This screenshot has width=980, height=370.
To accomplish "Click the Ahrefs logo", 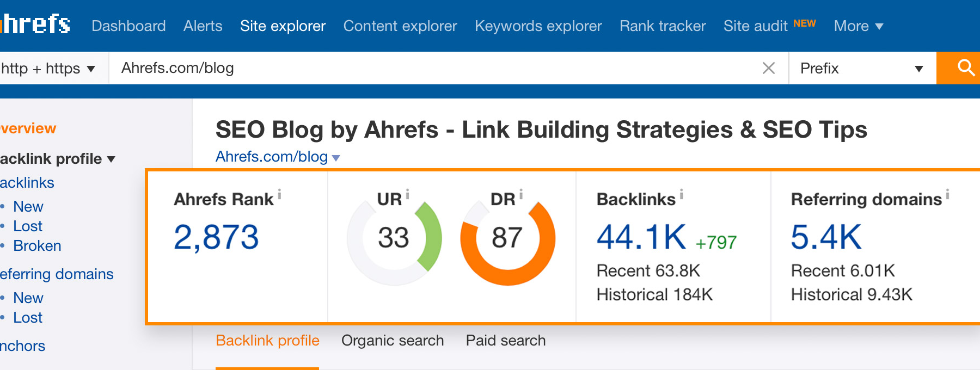I will pyautogui.click(x=35, y=24).
